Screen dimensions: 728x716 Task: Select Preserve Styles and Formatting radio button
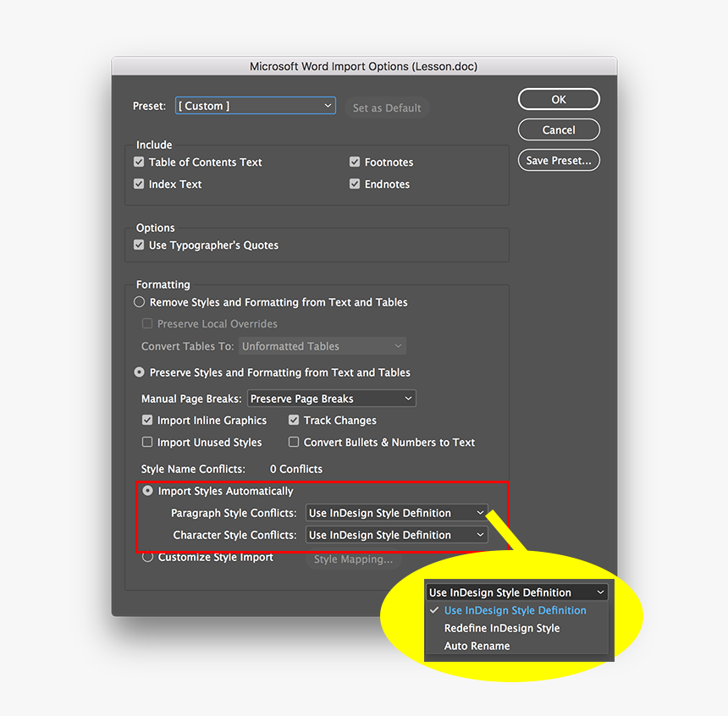pos(140,372)
